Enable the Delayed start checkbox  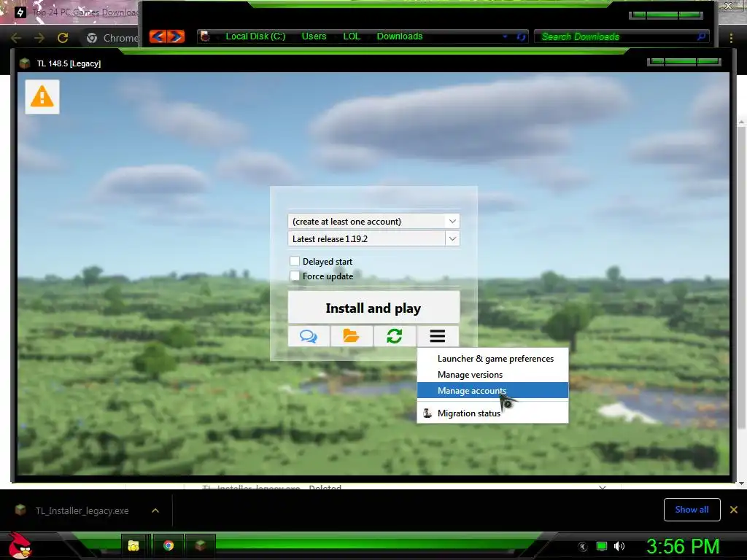point(295,261)
